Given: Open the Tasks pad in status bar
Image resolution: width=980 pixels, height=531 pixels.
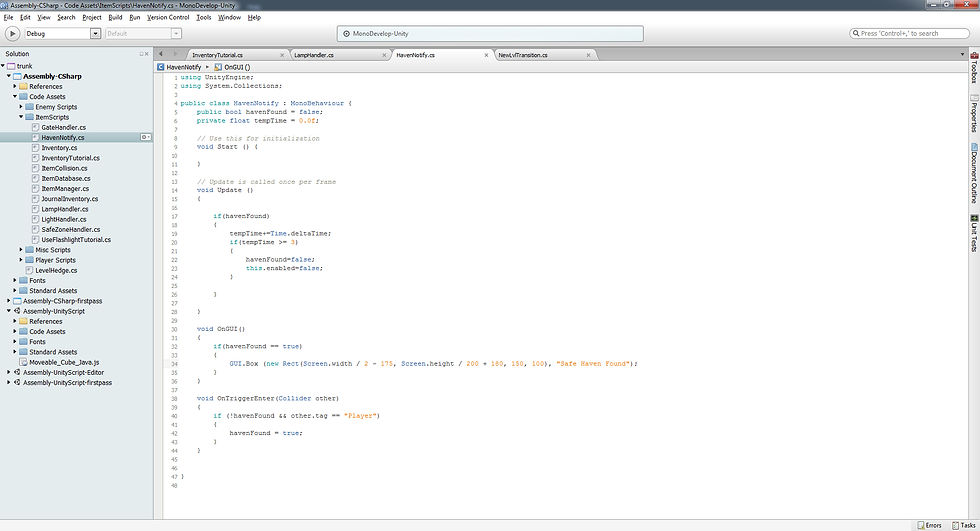Looking at the screenshot, I should coord(964,525).
